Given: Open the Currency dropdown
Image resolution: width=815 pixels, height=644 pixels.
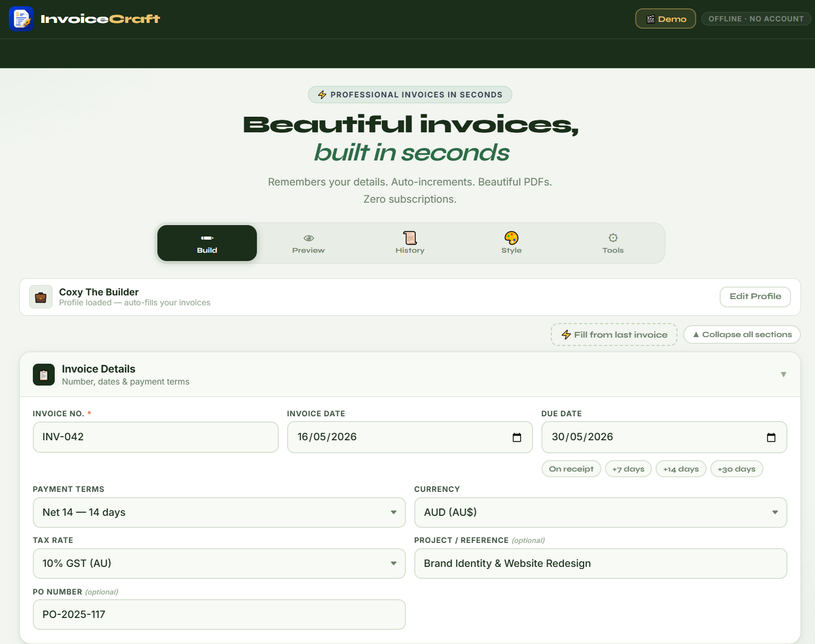Looking at the screenshot, I should 600,512.
